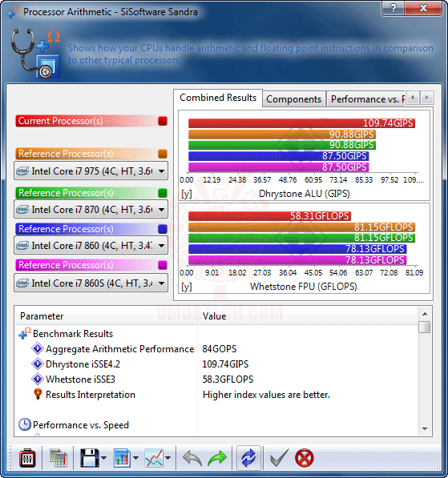448x478 pixels.
Task: Click the 109.74GIPS value in the results list
Action: pyautogui.click(x=225, y=364)
